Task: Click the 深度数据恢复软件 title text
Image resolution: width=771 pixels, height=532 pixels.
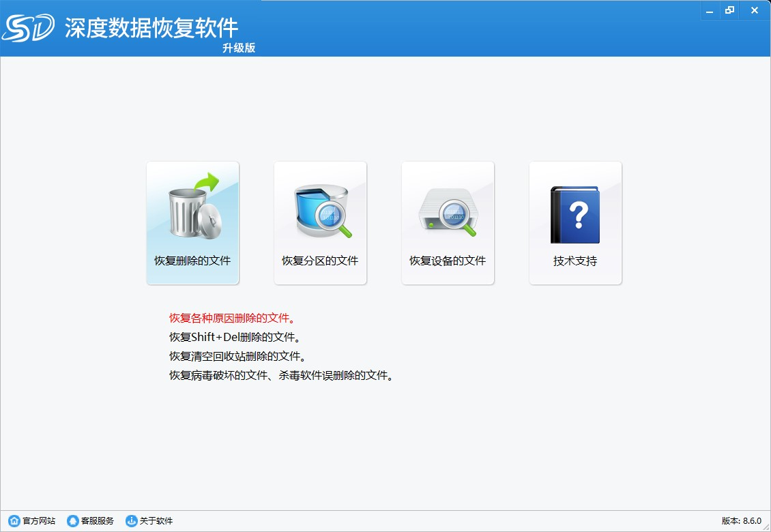Action: pyautogui.click(x=151, y=27)
